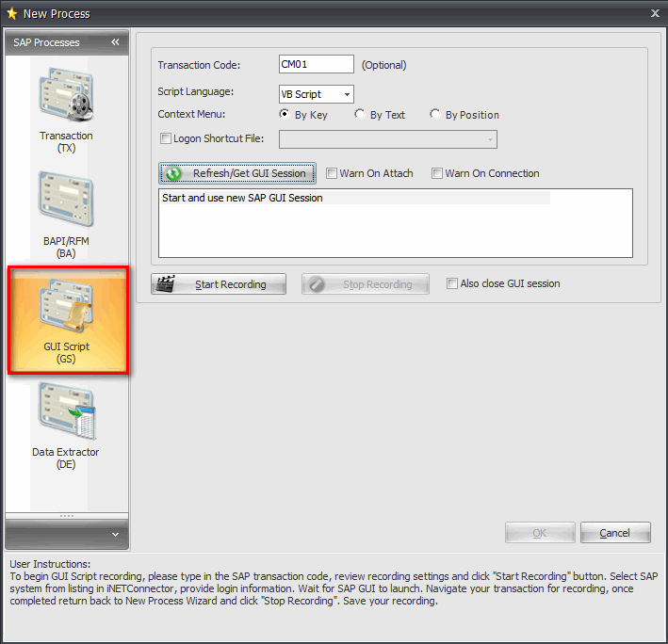The image size is (668, 644).
Task: Close the New Process dialog
Action: (655, 13)
